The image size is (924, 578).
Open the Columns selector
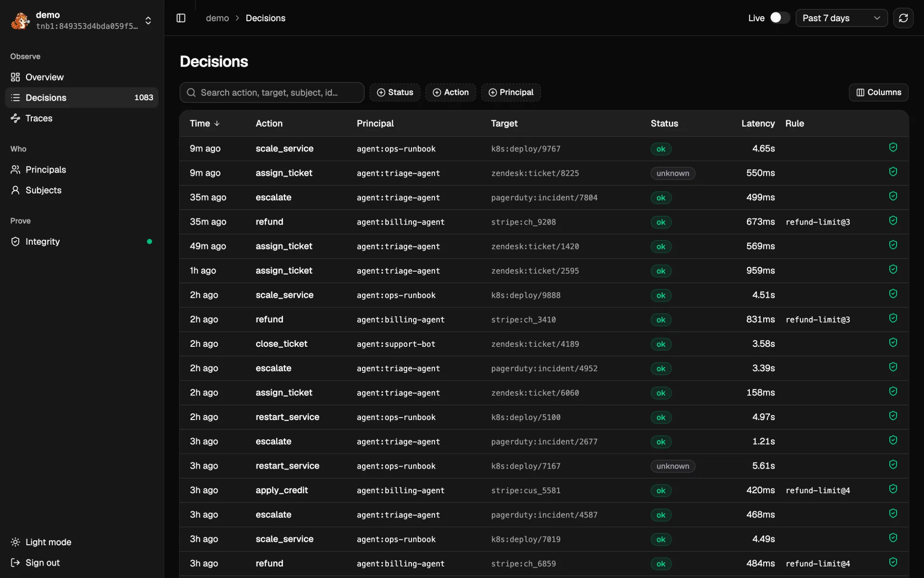click(x=878, y=92)
